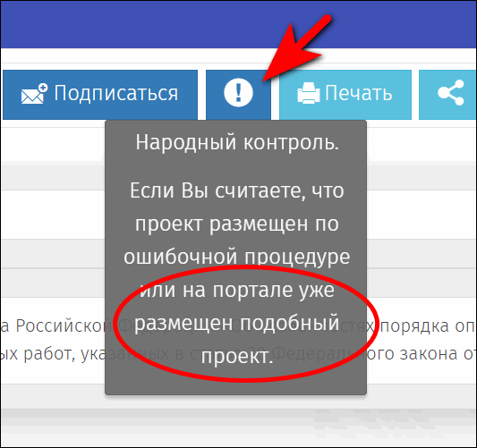This screenshot has height=448, width=477.
Task: Click the tooltip heading Народный контроль.
Action: coord(237,142)
